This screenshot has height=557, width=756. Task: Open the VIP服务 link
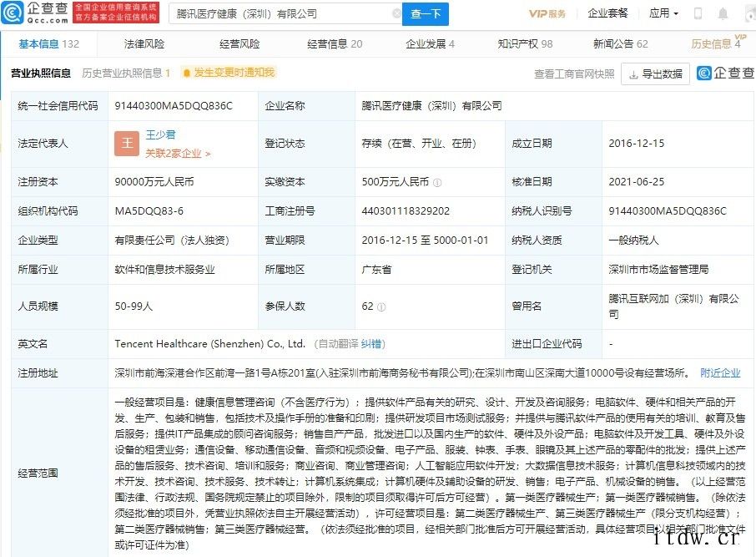(547, 13)
